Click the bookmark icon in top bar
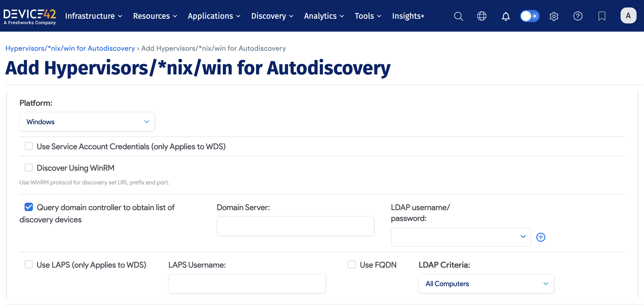644x308 pixels. (x=601, y=16)
